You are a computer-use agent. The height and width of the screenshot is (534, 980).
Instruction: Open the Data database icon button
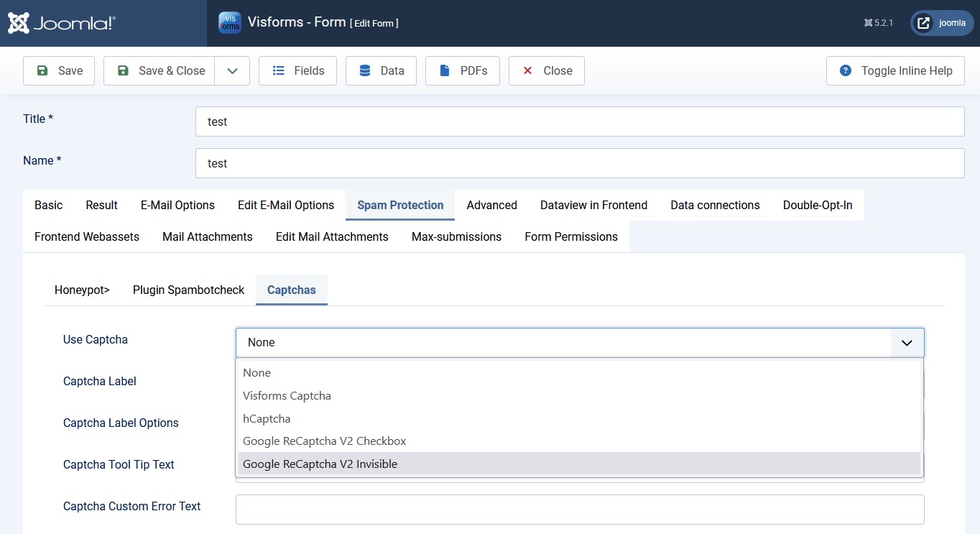(x=365, y=70)
